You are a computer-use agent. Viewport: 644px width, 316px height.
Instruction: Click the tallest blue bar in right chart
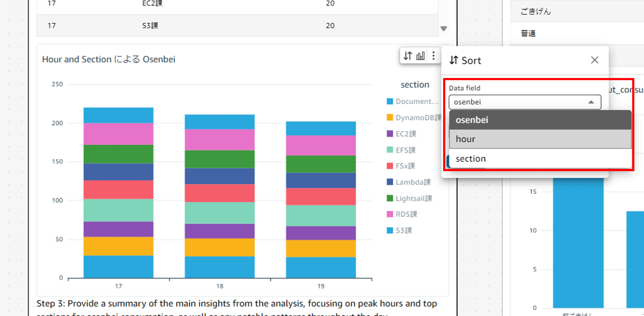pyautogui.click(x=578, y=243)
